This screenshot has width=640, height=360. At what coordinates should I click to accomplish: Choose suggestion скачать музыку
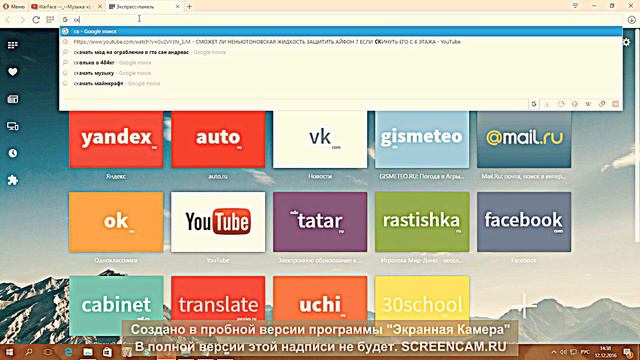[x=341, y=73]
